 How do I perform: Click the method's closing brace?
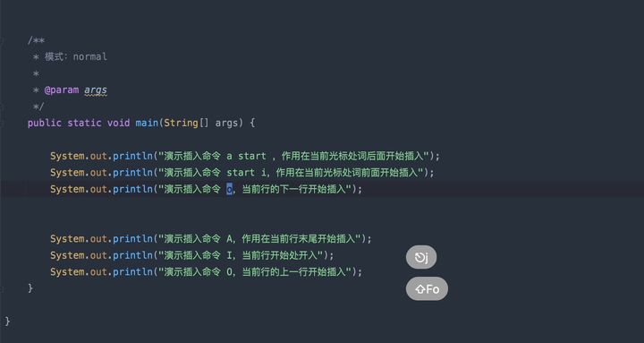(x=30, y=288)
